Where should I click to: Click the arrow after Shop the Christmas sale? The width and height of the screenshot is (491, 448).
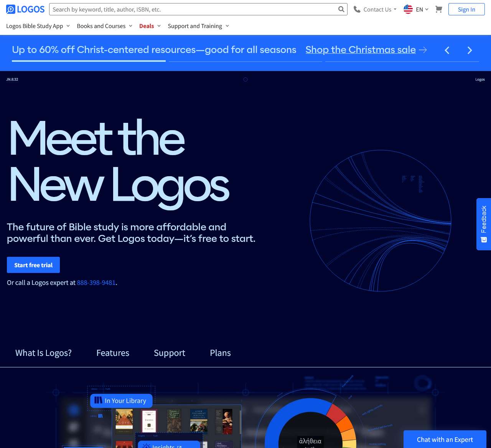coord(423,50)
